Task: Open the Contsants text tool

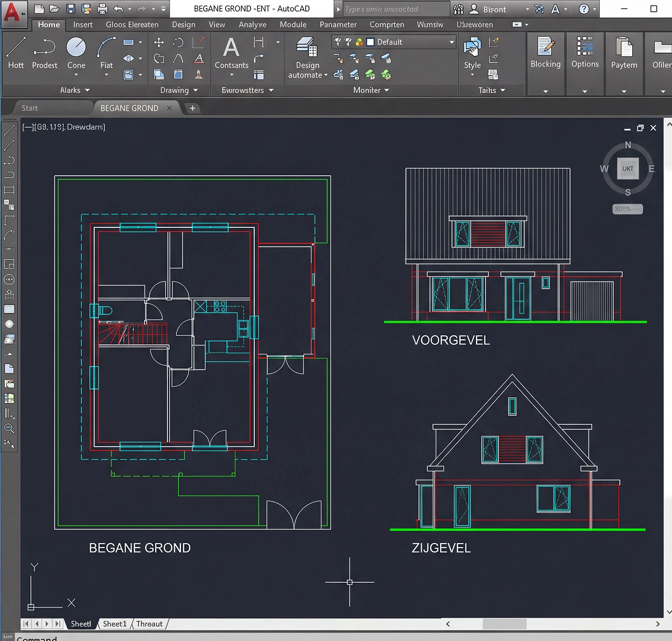Action: [231, 53]
